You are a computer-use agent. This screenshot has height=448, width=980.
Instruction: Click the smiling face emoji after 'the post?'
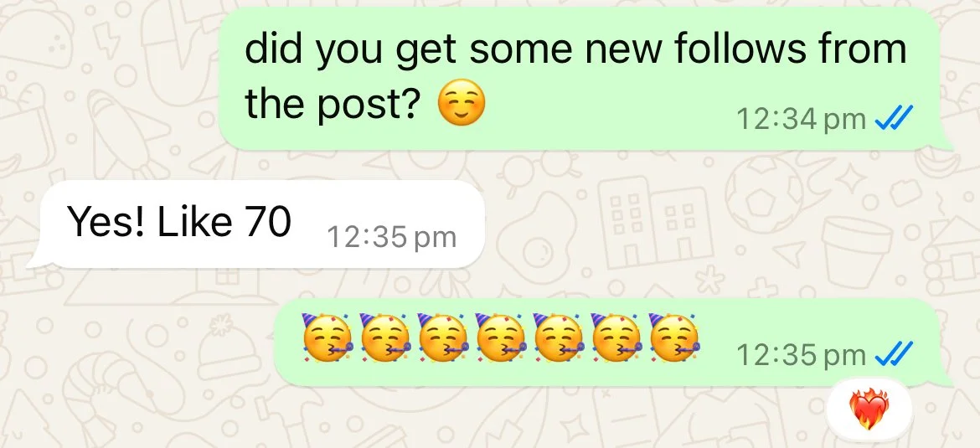[461, 105]
